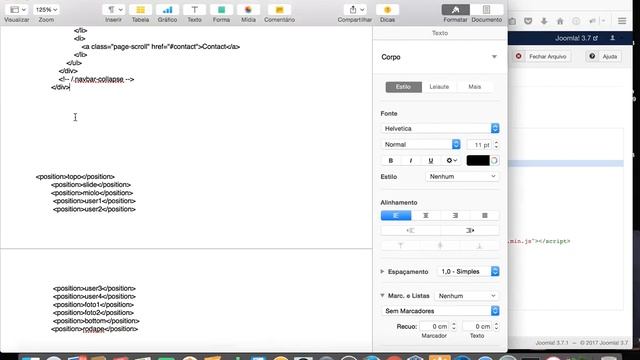Switch to the Mais tab

pos(475,87)
